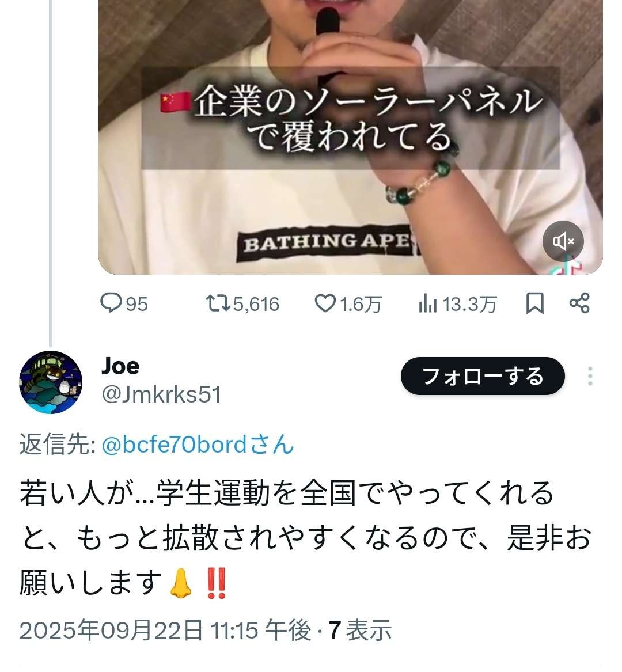Viewport: 622px width, 672px height.
Task: Bookmark this post
Action: (534, 303)
